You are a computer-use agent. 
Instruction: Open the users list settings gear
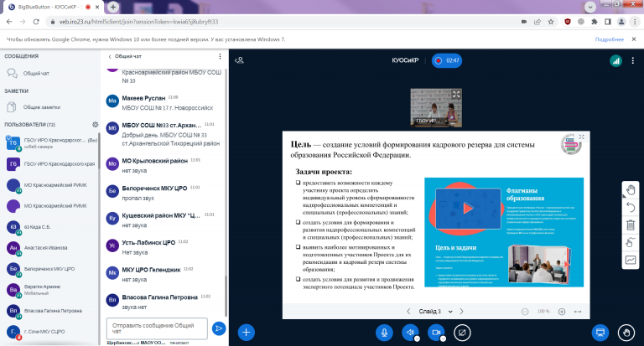click(95, 124)
